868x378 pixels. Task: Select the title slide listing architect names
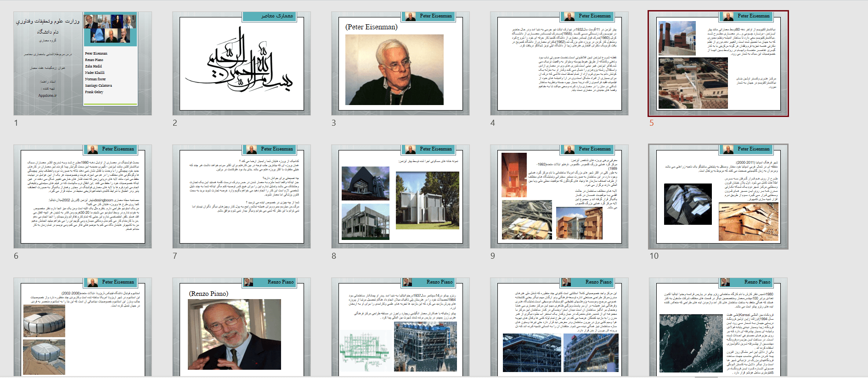click(83, 63)
